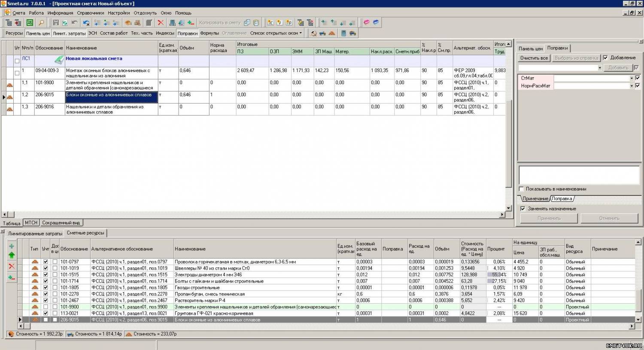Enable 'Показывать в наименовании' checkbox
Image resolution: width=644 pixels, height=350 pixels.
coord(522,189)
